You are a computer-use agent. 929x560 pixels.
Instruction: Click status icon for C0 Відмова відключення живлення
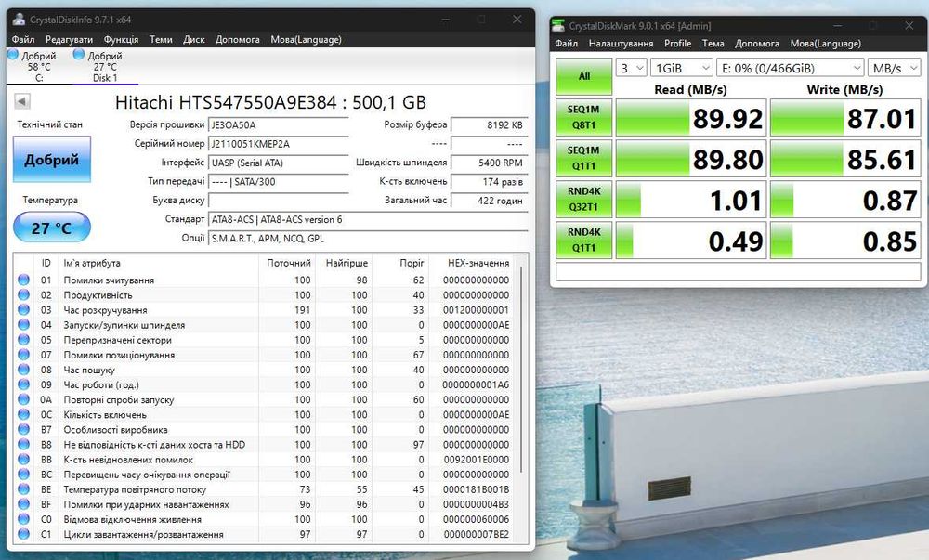pyautogui.click(x=24, y=518)
